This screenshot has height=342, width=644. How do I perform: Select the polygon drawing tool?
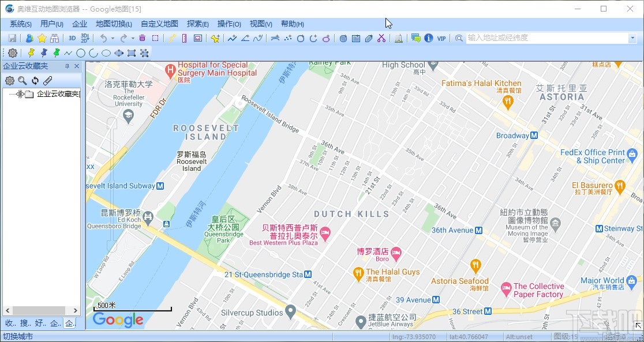click(118, 52)
